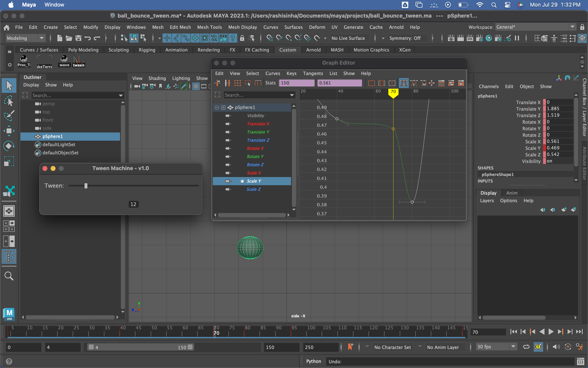Screen dimensions: 588x368
Task: Expand the Outliner search dropdown arrow
Action: (x=121, y=95)
